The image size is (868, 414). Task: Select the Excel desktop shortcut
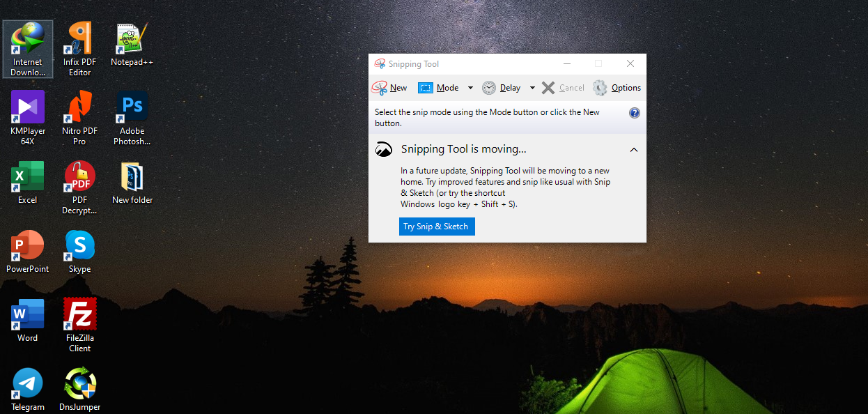(x=27, y=182)
